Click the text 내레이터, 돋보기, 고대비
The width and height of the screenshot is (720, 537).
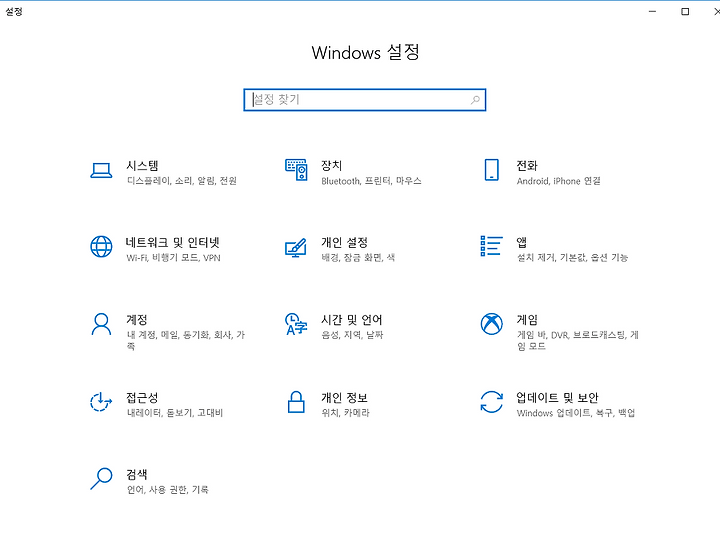pos(175,413)
